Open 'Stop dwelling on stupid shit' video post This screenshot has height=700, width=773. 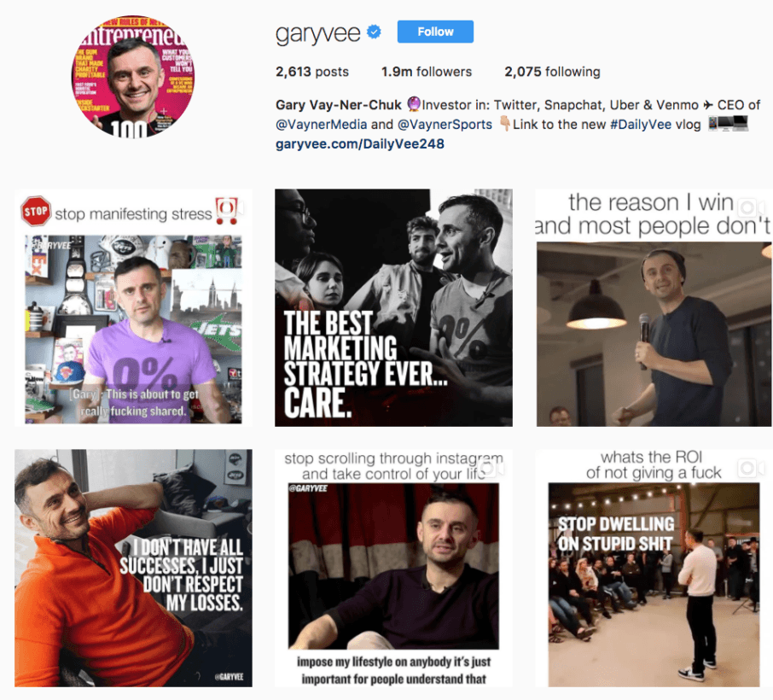point(654,568)
